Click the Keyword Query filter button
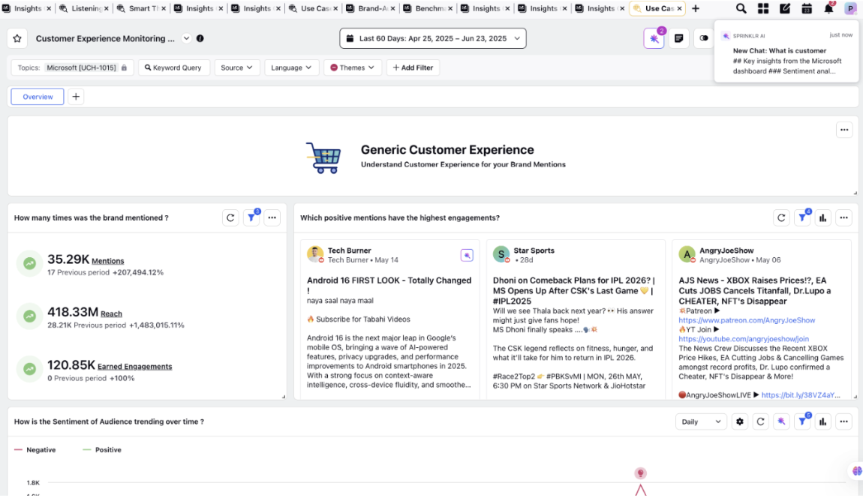863x504 pixels. pos(173,67)
